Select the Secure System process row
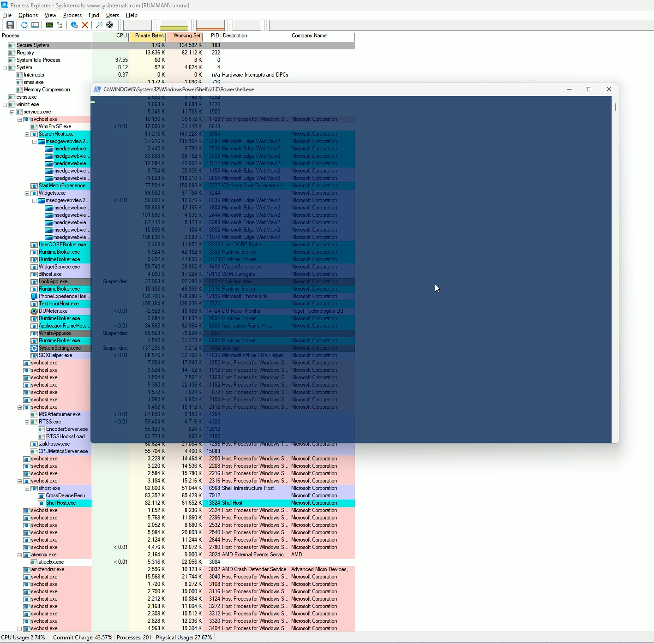Image resolution: width=654 pixels, height=644 pixels. click(177, 45)
